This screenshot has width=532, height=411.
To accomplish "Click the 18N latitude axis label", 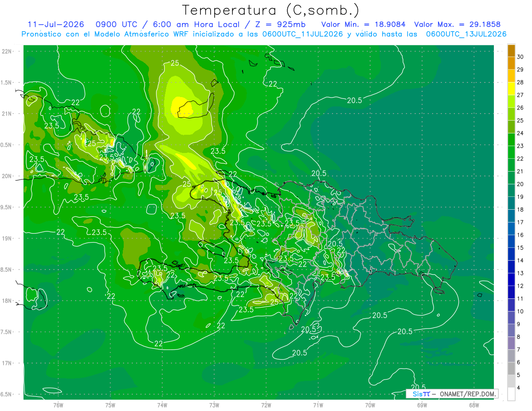I will [7, 301].
